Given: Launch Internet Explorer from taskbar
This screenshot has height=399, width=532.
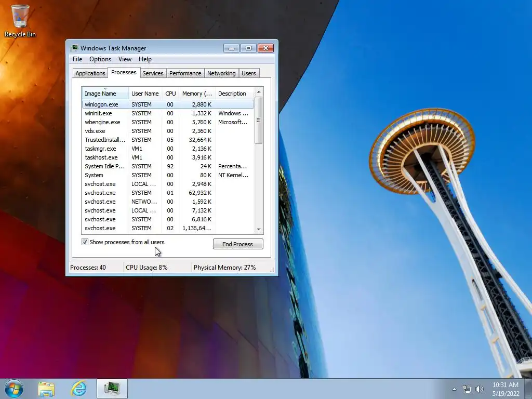Looking at the screenshot, I should pos(79,389).
